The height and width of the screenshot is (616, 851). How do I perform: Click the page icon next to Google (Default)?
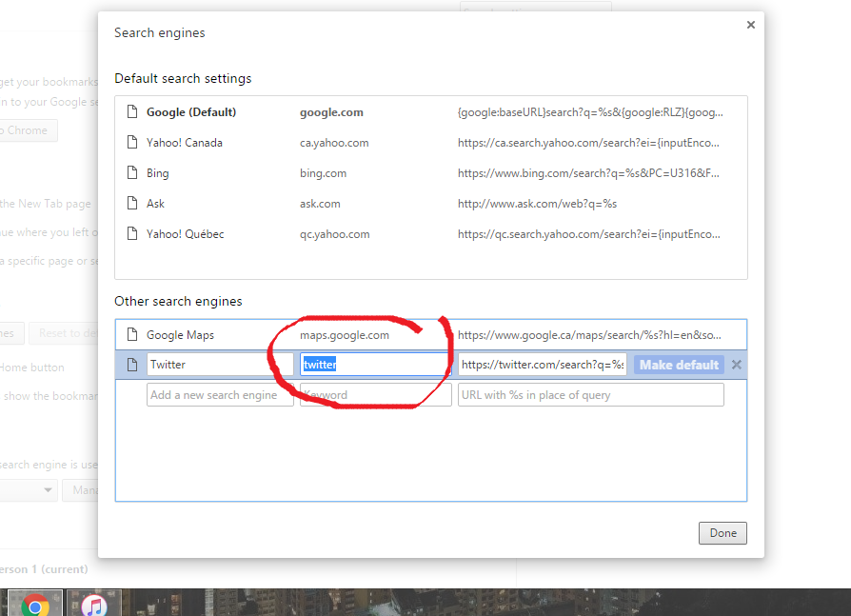tap(132, 111)
